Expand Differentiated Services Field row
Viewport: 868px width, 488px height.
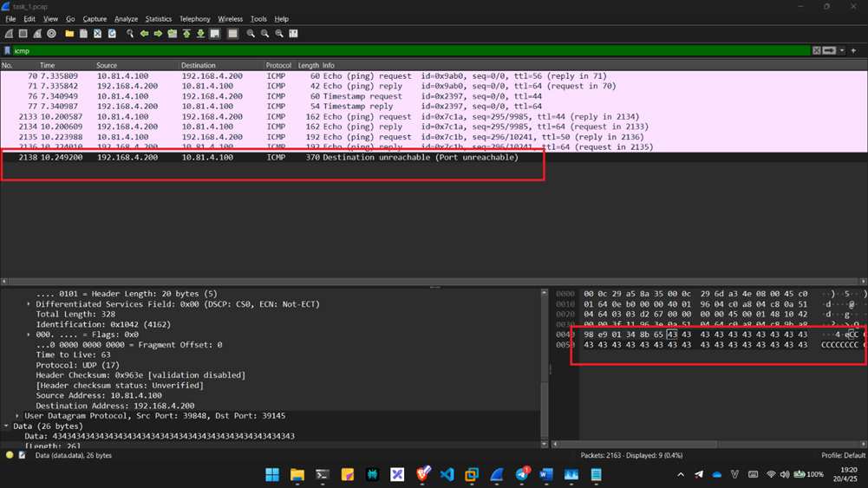[x=29, y=303]
